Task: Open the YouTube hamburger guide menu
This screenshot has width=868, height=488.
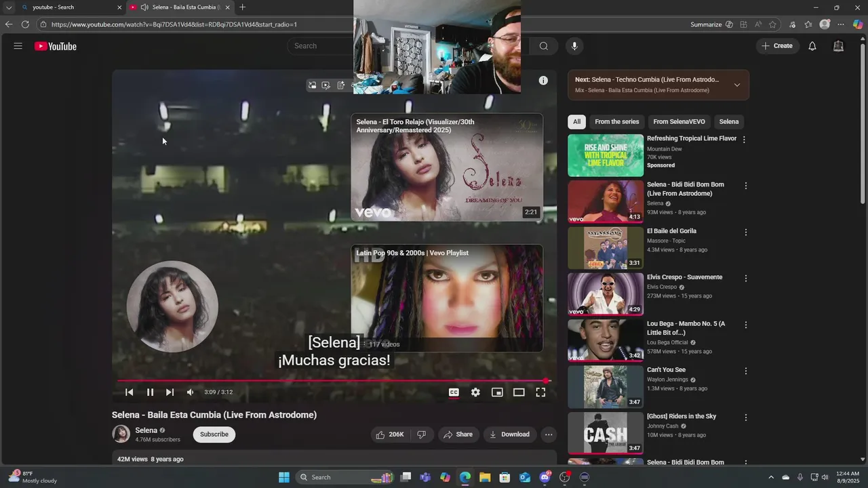Action: (18, 46)
